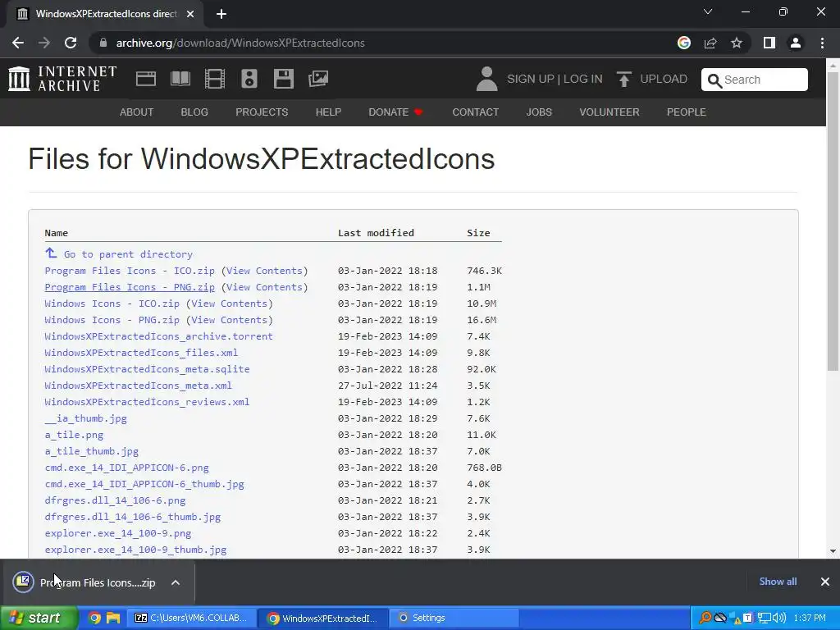
Task: Open the Video (film strip) icon
Action: click(214, 79)
